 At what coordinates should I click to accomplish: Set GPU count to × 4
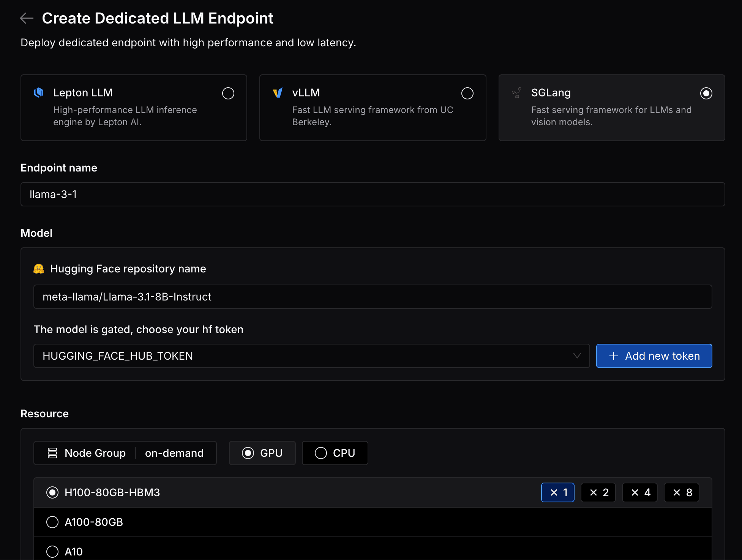640,492
